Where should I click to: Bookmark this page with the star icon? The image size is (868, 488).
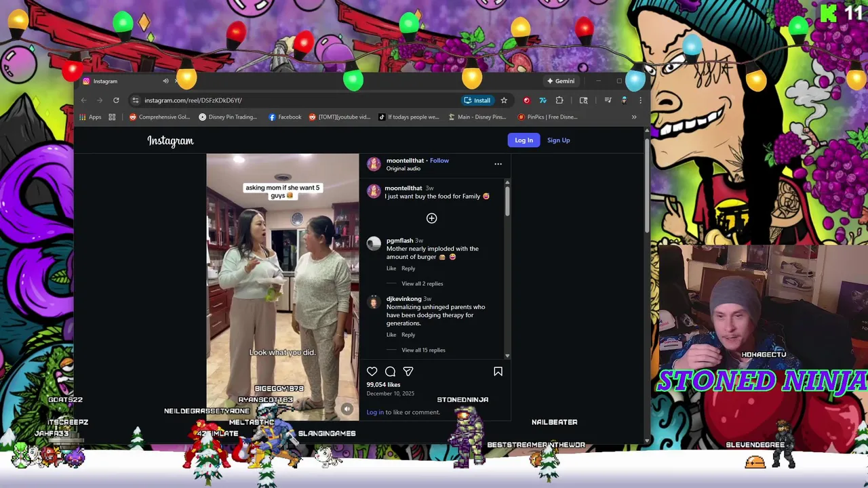tap(504, 100)
